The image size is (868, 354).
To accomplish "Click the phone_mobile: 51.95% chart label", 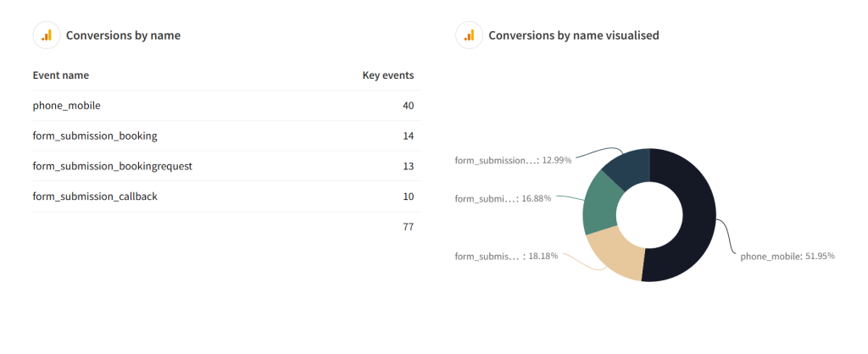I will [787, 256].
